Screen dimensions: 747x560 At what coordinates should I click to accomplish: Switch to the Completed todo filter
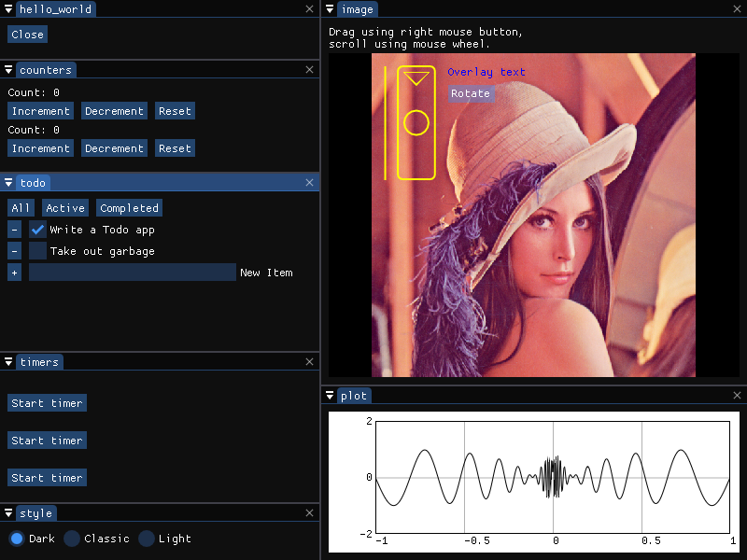click(x=129, y=207)
